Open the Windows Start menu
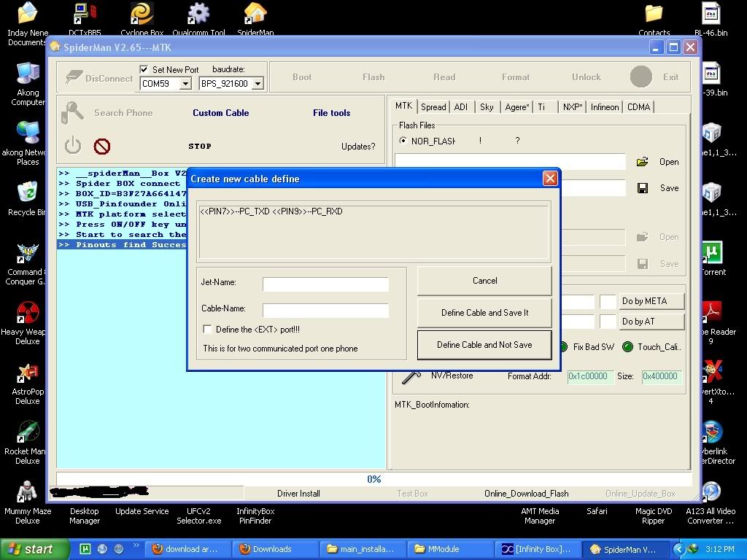 [34, 549]
